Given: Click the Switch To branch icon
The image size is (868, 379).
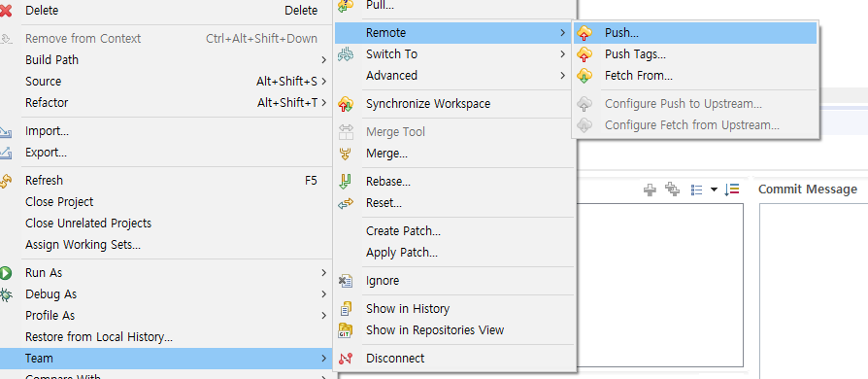Looking at the screenshot, I should [x=346, y=54].
